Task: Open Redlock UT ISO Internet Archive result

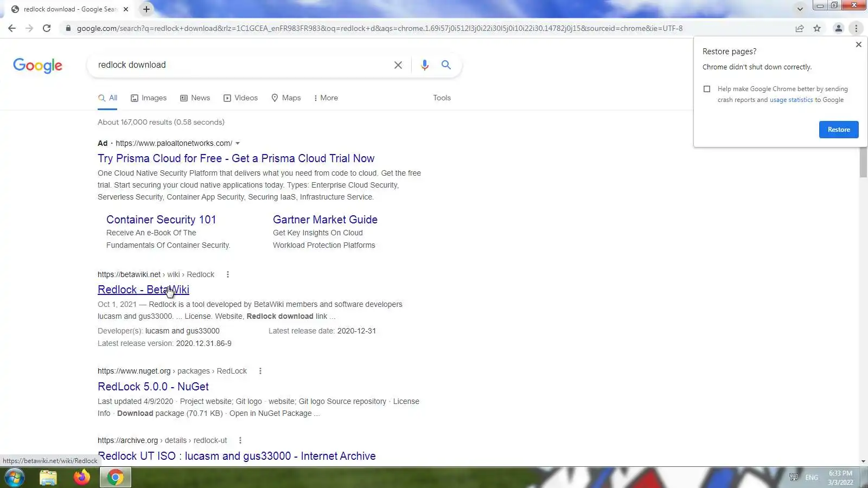Action: [x=237, y=456]
